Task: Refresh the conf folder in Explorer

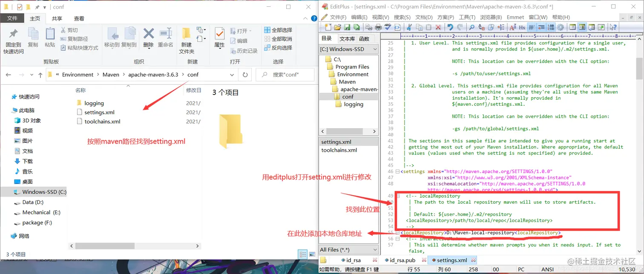Action: tap(245, 75)
